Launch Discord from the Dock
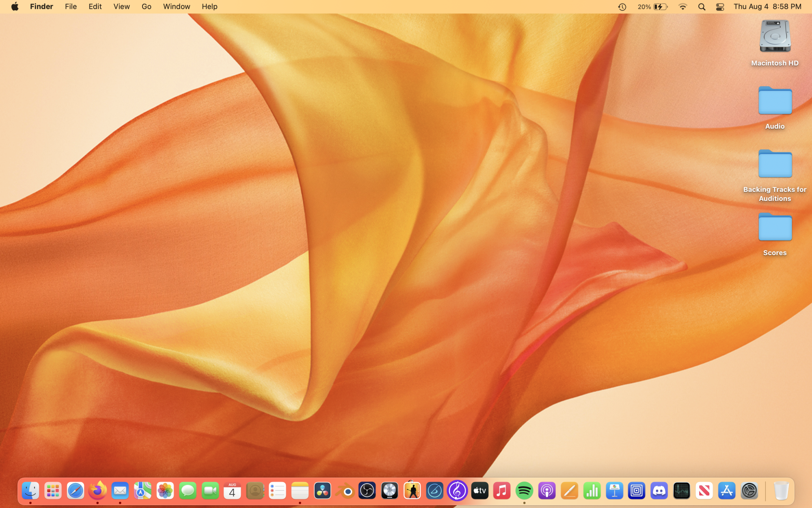This screenshot has height=508, width=812. (659, 491)
